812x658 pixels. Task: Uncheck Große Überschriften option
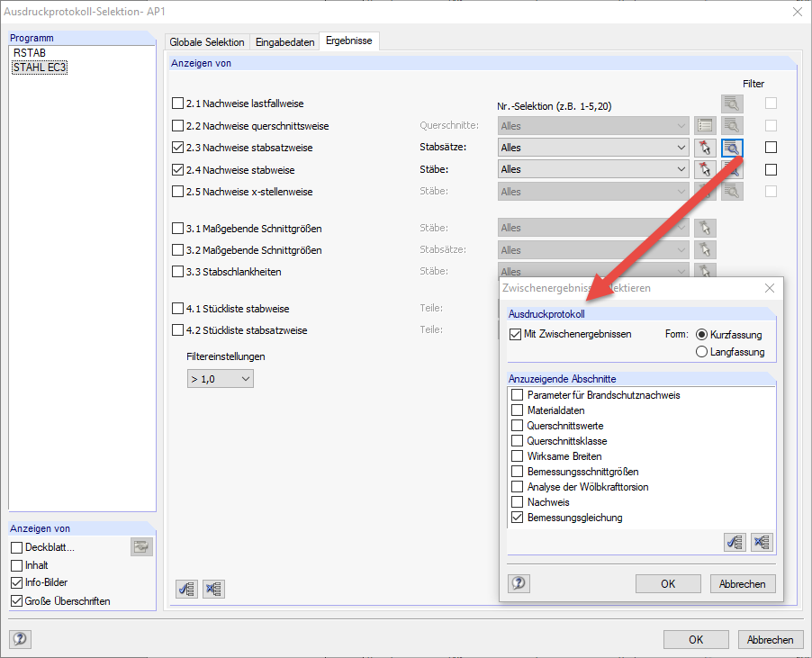[16, 601]
